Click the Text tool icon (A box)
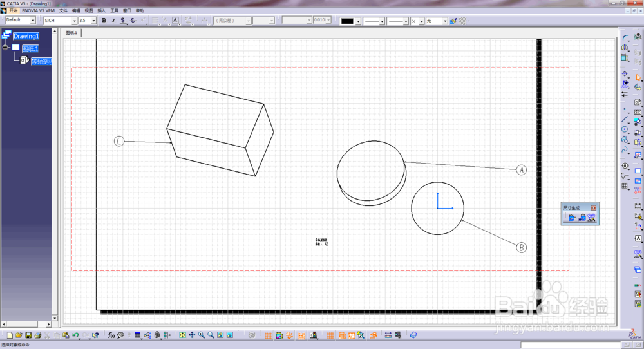The image size is (644, 349). [x=638, y=238]
